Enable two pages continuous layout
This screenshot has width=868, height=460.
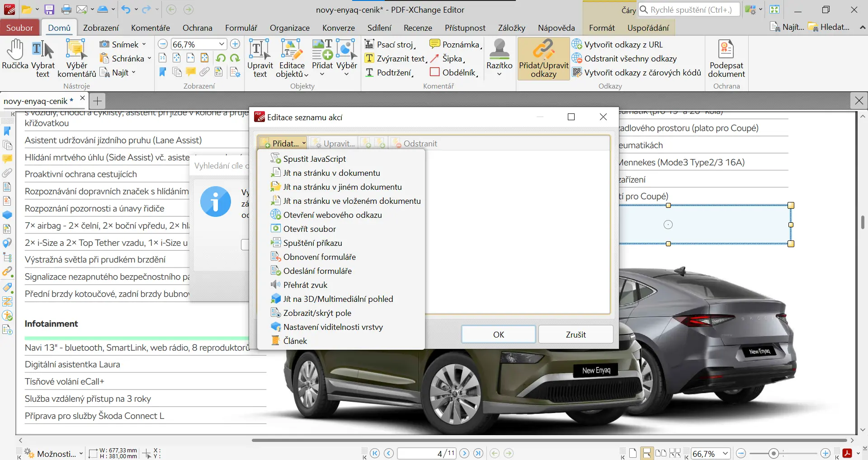click(675, 453)
